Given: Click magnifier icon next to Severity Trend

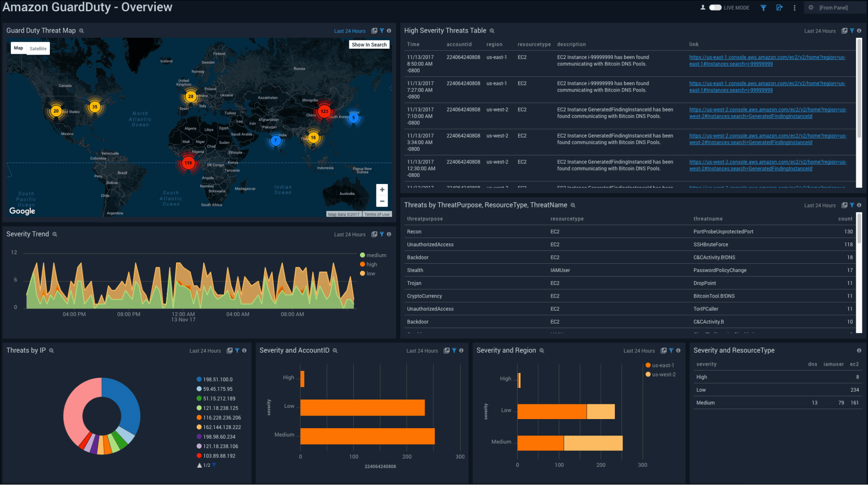Looking at the screenshot, I should click(55, 234).
